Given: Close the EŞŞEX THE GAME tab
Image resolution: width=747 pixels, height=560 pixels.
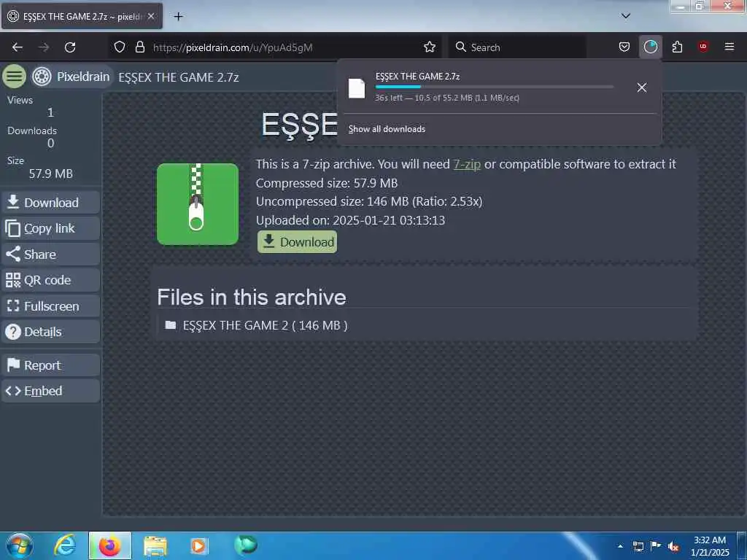Looking at the screenshot, I should tap(151, 16).
